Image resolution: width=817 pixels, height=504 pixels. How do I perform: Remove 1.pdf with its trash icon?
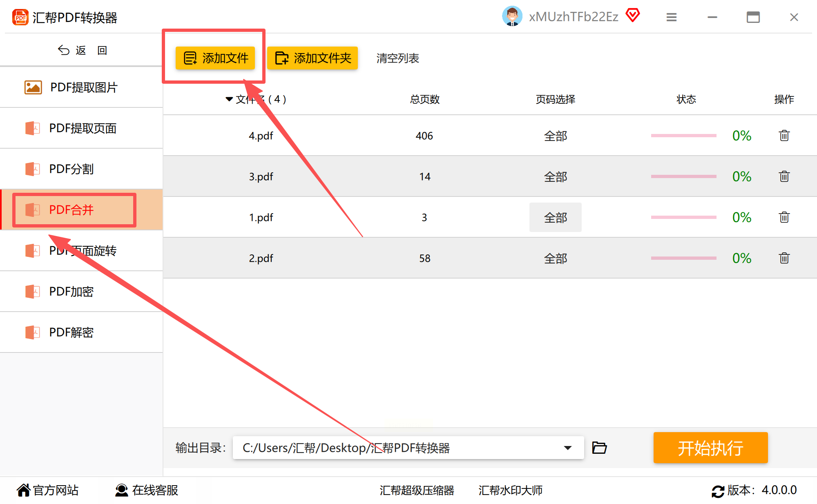coord(784,217)
